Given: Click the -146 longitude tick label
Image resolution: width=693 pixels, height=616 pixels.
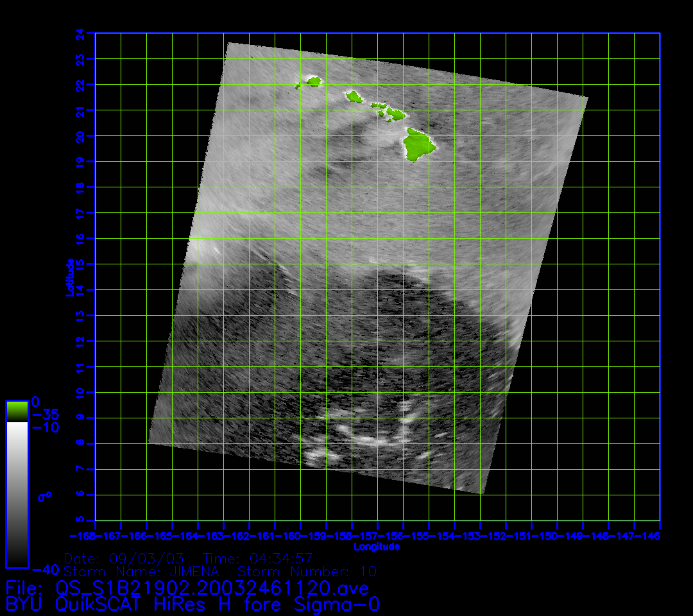Looking at the screenshot, I should pyautogui.click(x=647, y=536).
